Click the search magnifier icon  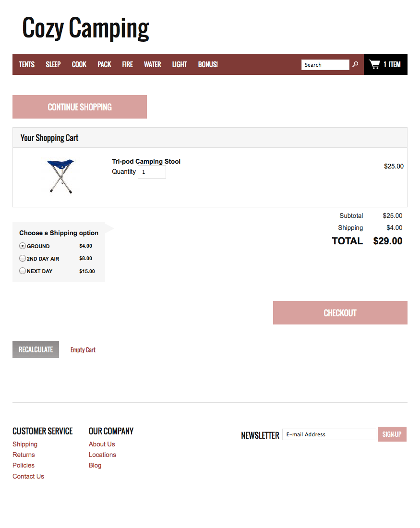pyautogui.click(x=355, y=64)
